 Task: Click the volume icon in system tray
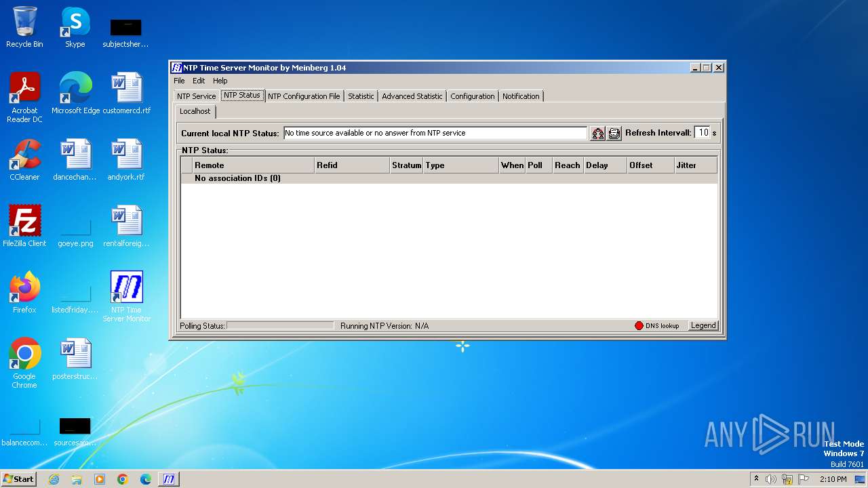coord(771,479)
